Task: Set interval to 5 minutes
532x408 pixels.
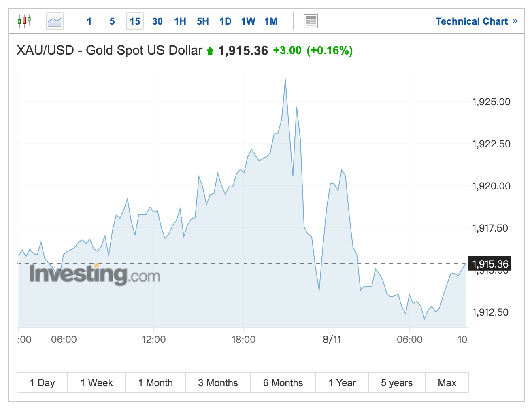Action: (112, 21)
